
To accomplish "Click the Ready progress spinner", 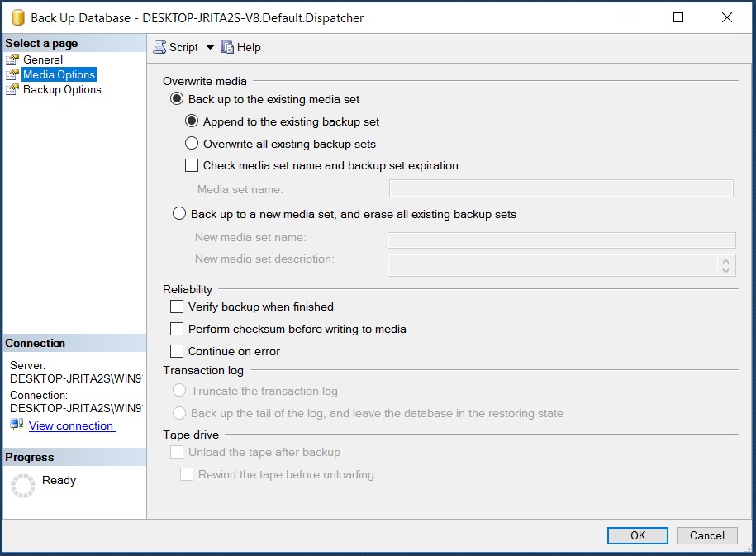I will (x=23, y=485).
